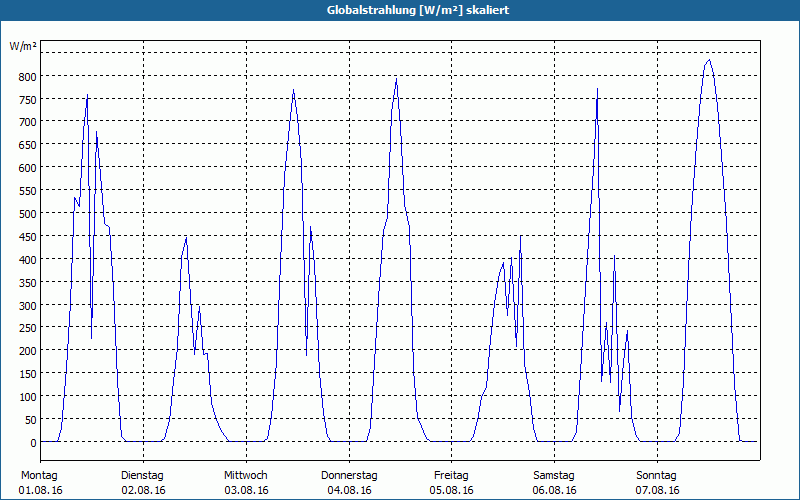Click the Samstag day label

(554, 476)
